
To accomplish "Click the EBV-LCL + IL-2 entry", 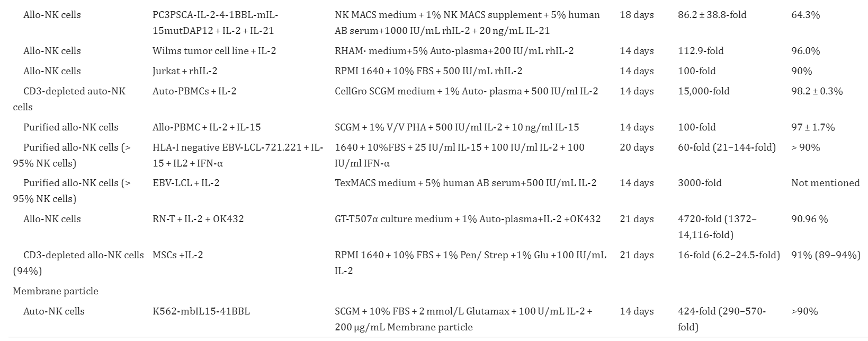I will (186, 183).
